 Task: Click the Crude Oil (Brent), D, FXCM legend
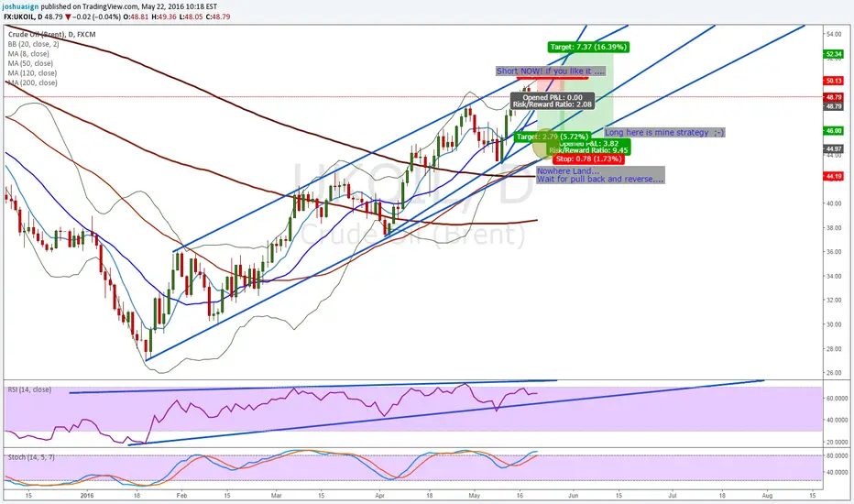pos(51,34)
